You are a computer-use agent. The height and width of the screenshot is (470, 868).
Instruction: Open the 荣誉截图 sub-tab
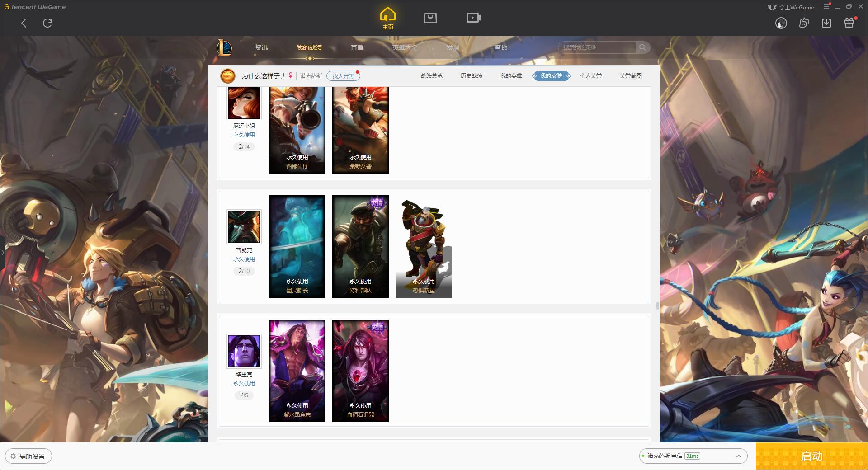(x=631, y=76)
